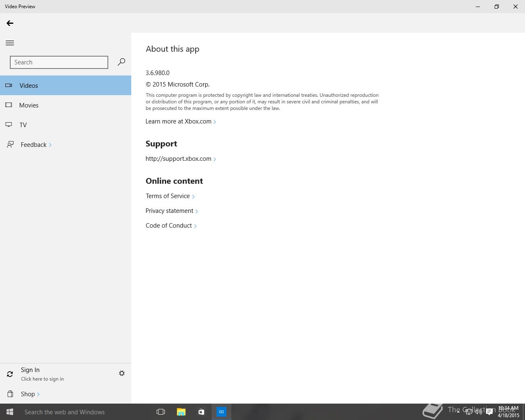Open Terms of Service link
Screen dimensions: 525x420
coord(170,196)
